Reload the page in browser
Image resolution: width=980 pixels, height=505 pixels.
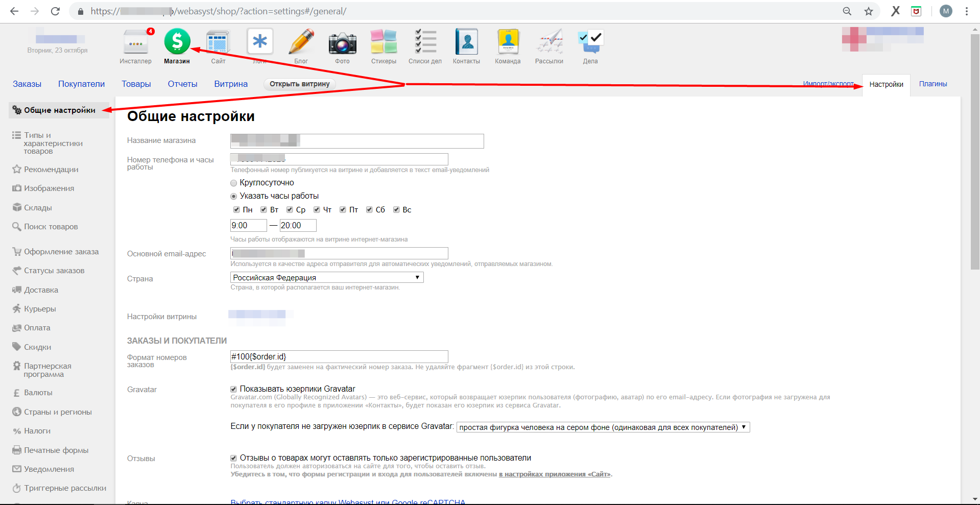coord(55,11)
